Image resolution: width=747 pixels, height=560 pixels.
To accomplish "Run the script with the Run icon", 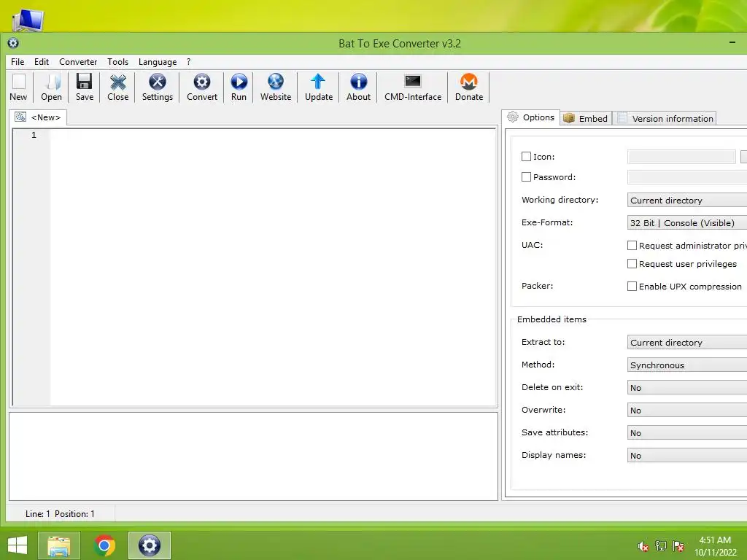I will tap(239, 87).
